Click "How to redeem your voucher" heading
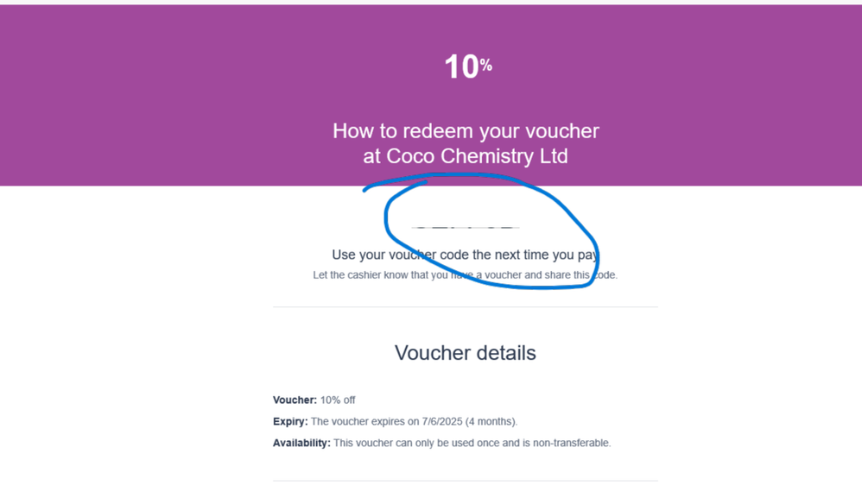Viewport: 862px width, 504px height. (x=466, y=131)
